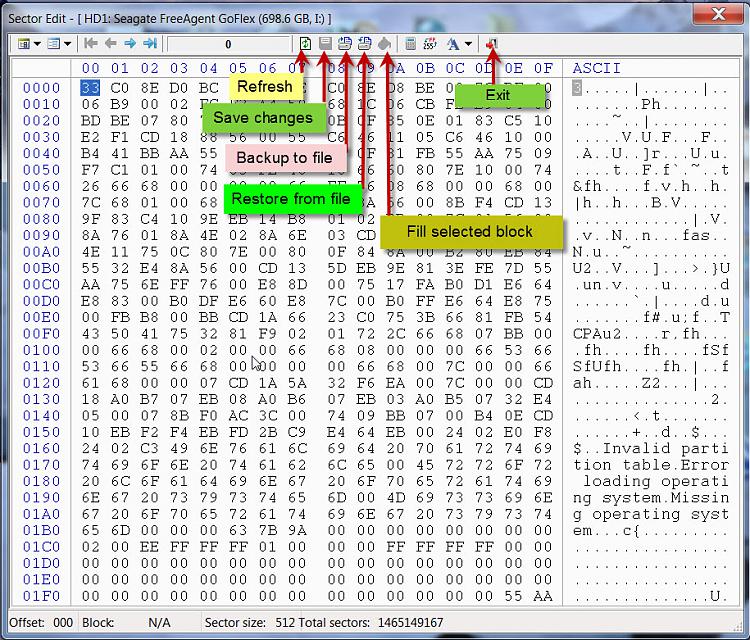Click ASCII text '$..Invalid parti'

pyautogui.click(x=651, y=449)
